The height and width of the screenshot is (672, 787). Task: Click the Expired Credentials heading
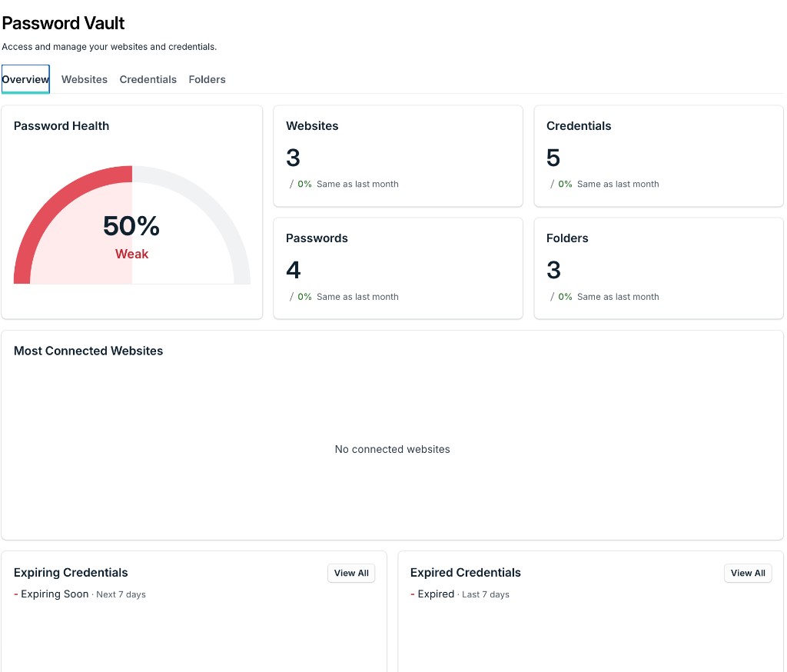pyautogui.click(x=465, y=573)
